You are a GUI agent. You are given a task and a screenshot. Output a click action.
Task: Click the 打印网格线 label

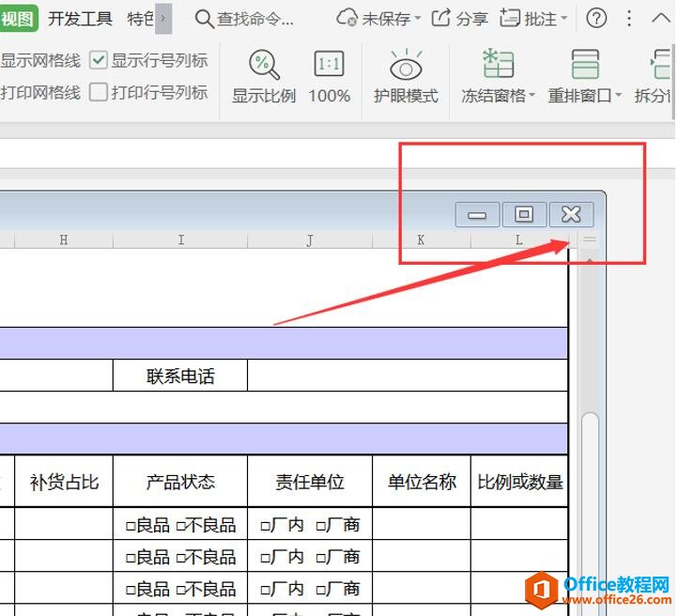tap(40, 93)
